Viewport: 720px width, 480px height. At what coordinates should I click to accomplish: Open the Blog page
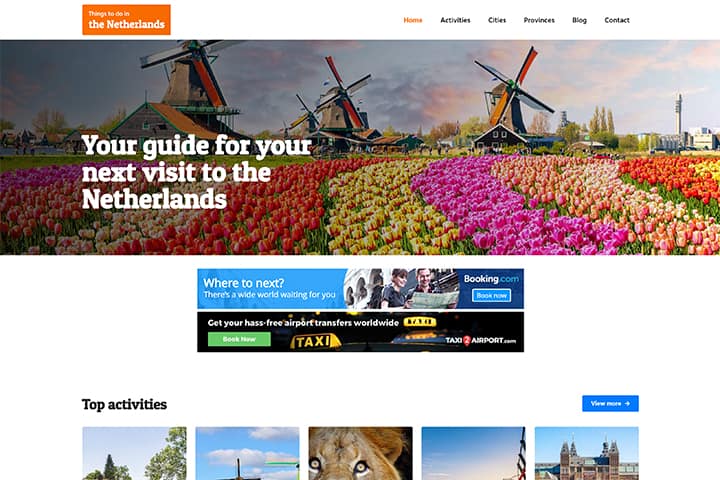click(x=579, y=20)
